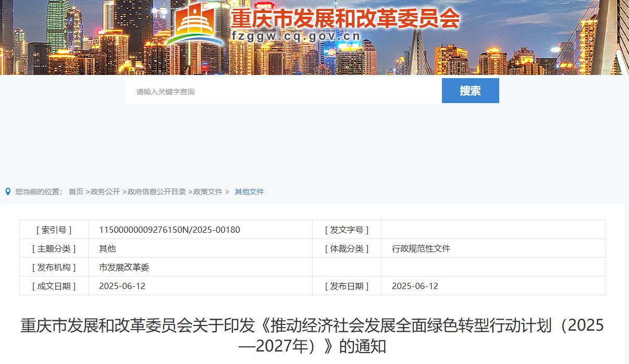Click the 发文字号 label cell
The width and height of the screenshot is (629, 364).
(x=347, y=230)
